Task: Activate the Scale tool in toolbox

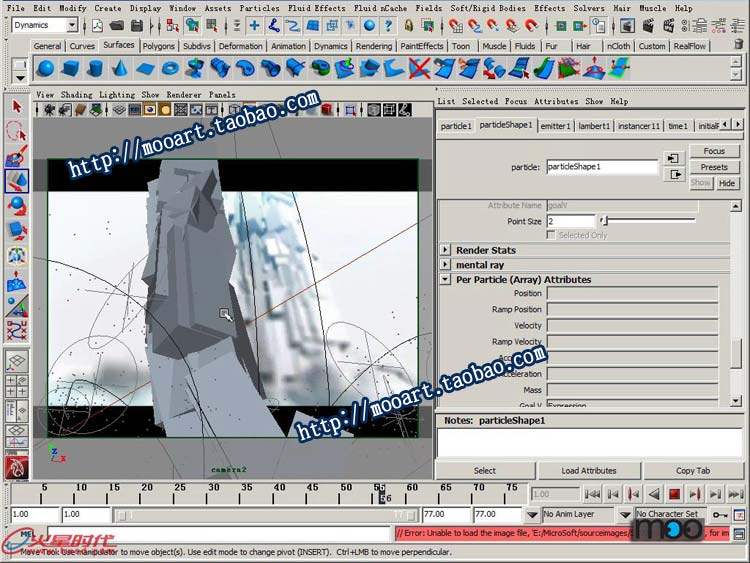Action: click(x=17, y=231)
